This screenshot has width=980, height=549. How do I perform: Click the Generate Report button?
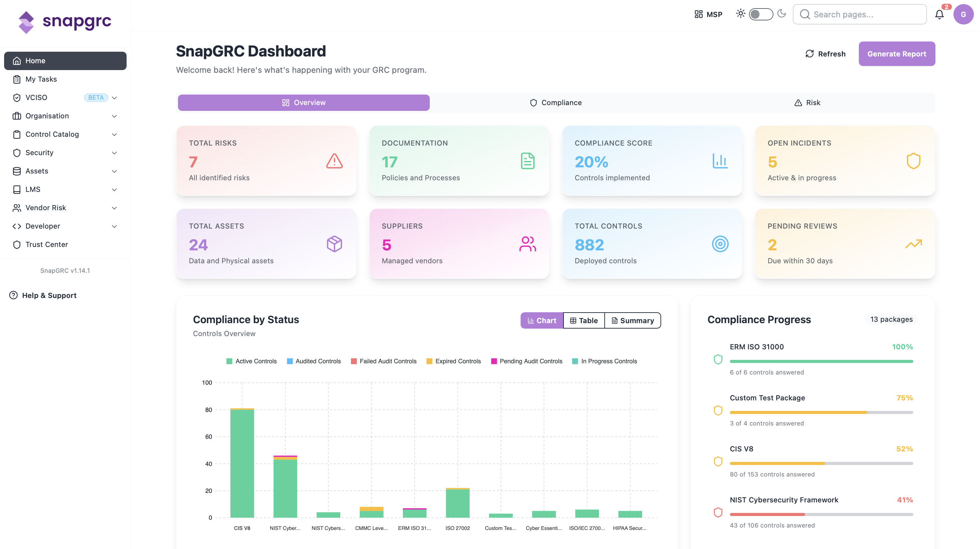point(897,54)
